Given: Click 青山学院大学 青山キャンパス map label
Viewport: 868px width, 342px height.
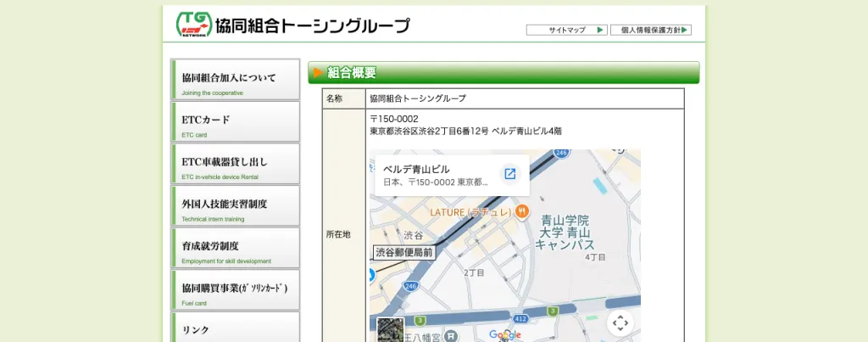Looking at the screenshot, I should (565, 233).
